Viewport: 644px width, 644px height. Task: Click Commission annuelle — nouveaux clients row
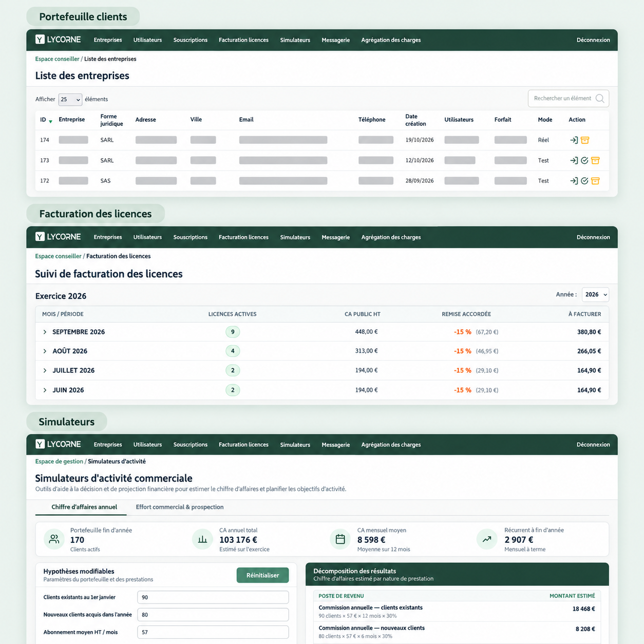457,632
